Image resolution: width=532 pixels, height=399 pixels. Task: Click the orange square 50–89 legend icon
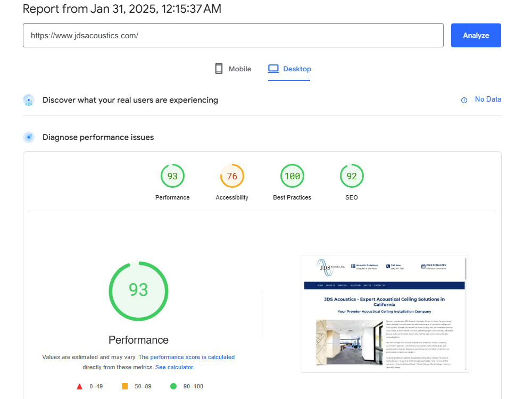pyautogui.click(x=125, y=386)
